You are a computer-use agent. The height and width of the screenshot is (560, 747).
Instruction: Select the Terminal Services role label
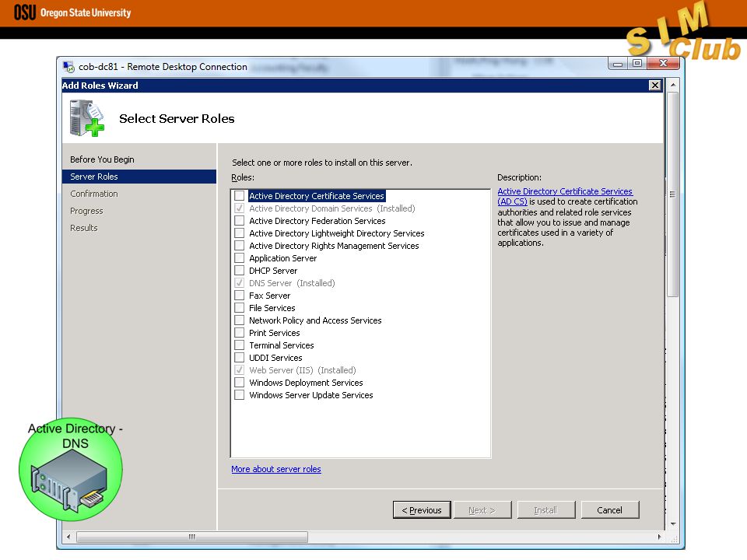281,345
